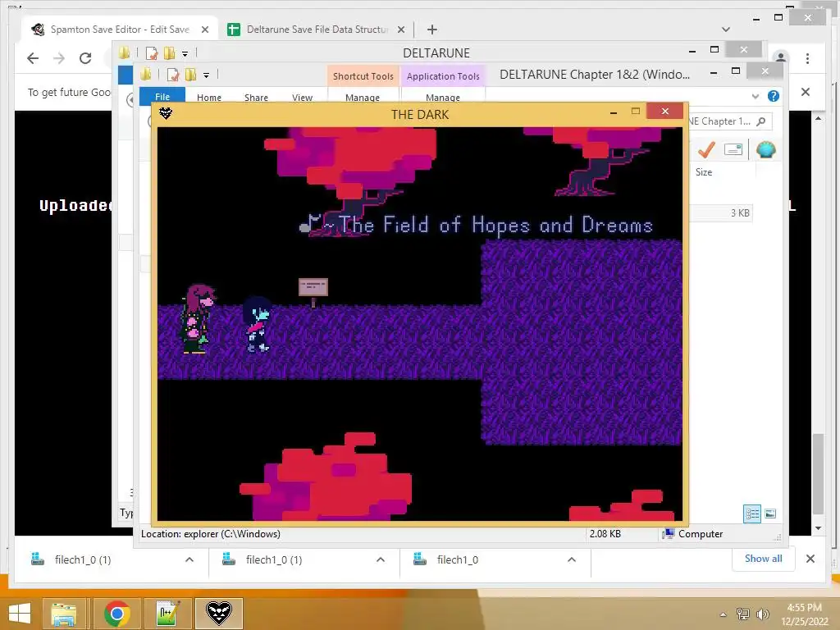840x630 pixels.
Task: Click the Chrome scrollbar down arrow
Action: pos(818,528)
